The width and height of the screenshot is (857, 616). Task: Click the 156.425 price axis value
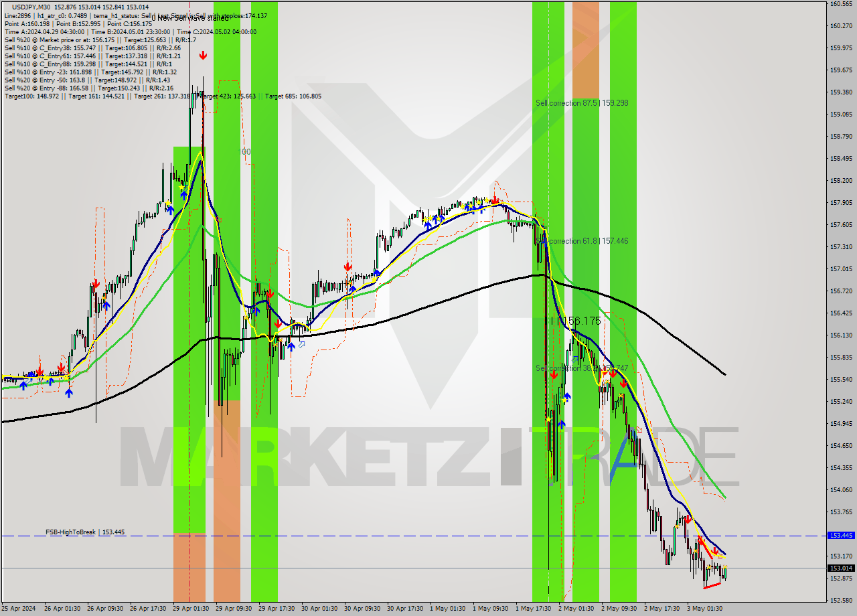[x=840, y=313]
